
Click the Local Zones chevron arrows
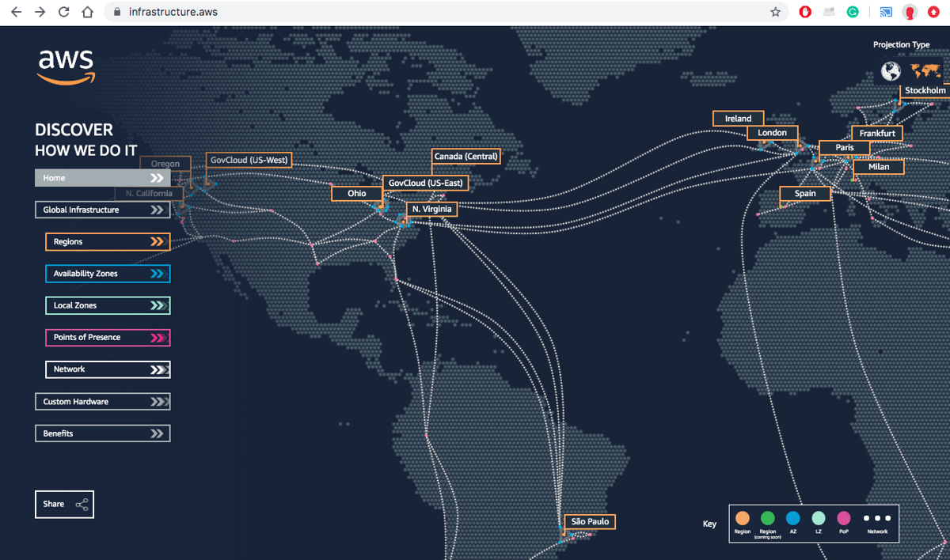[x=159, y=305]
